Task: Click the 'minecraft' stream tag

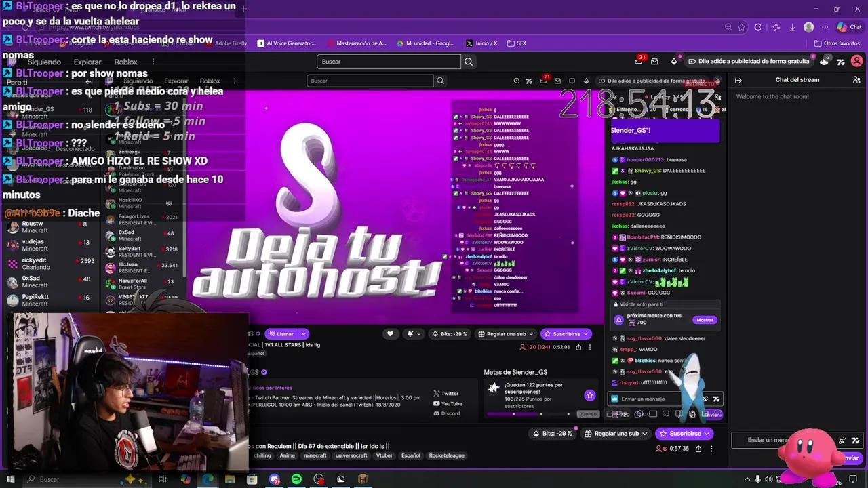Action: coord(315,455)
